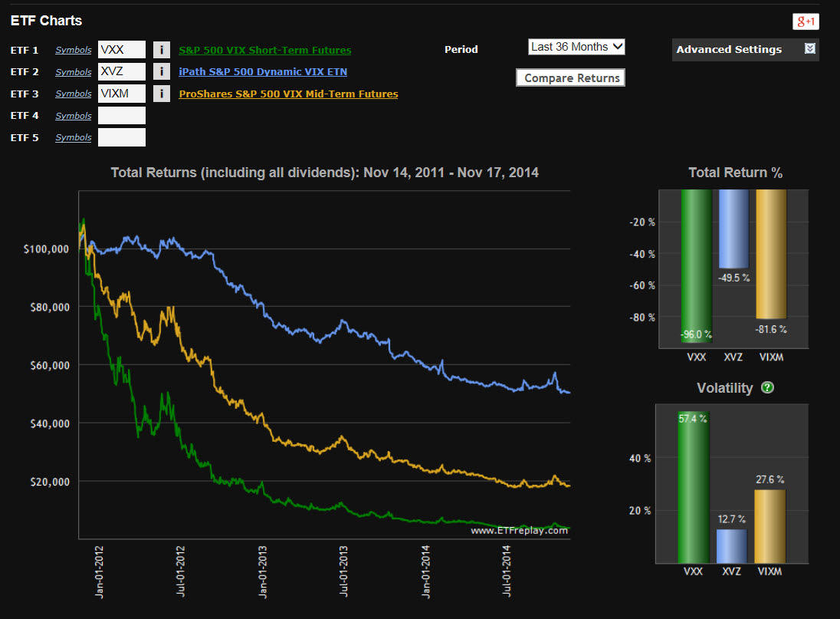
Task: Click the ETF 1 input containing VXX
Action: point(122,50)
